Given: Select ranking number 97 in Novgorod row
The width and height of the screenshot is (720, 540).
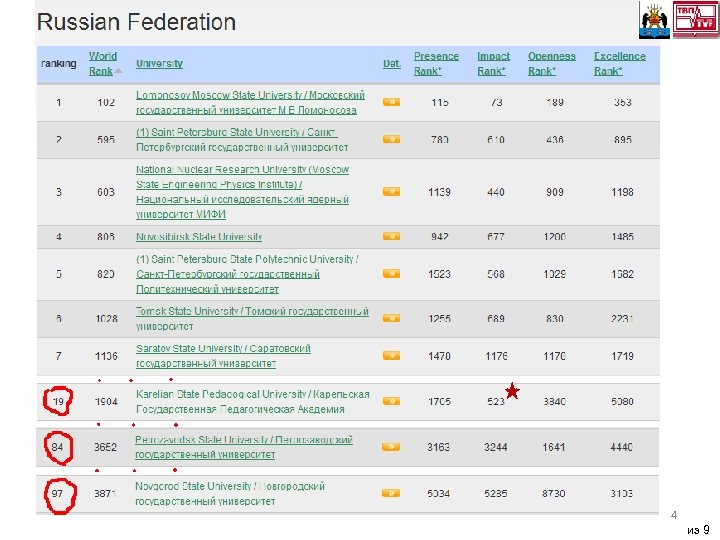Looking at the screenshot, I should (x=57, y=494).
